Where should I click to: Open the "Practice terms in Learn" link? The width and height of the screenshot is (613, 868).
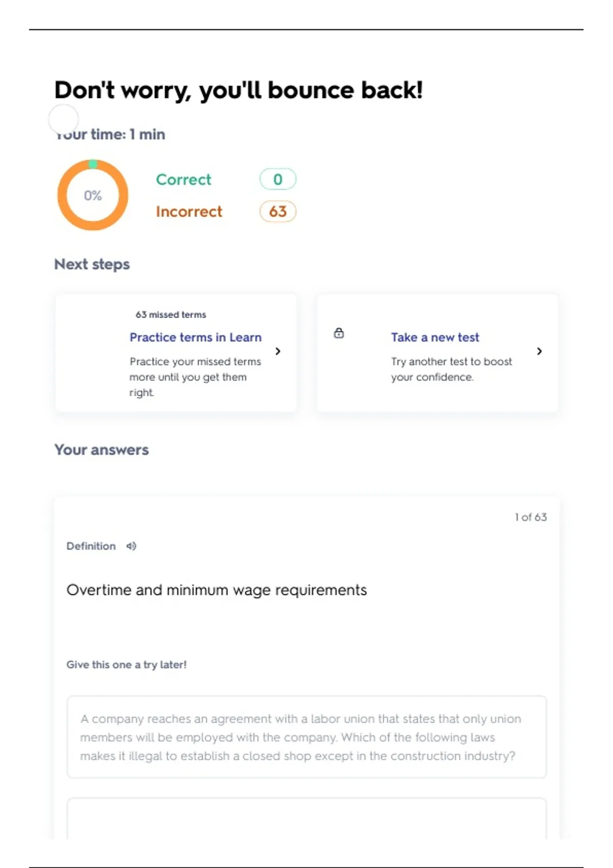pyautogui.click(x=195, y=337)
